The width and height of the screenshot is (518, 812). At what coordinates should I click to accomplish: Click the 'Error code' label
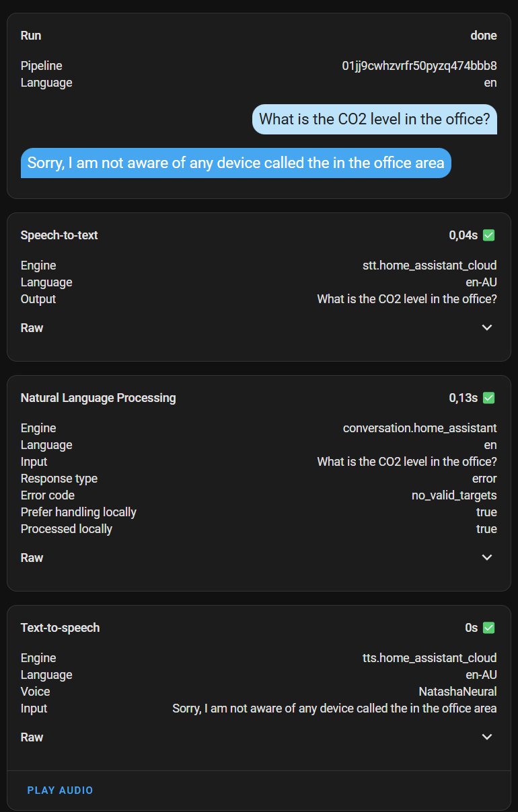48,495
